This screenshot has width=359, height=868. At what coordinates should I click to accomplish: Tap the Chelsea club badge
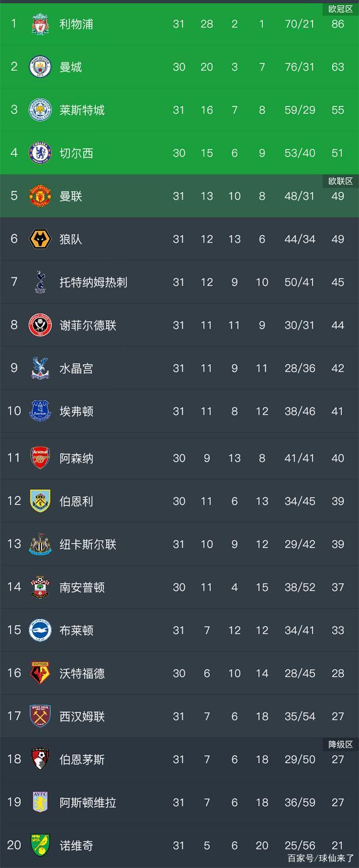coord(40,153)
